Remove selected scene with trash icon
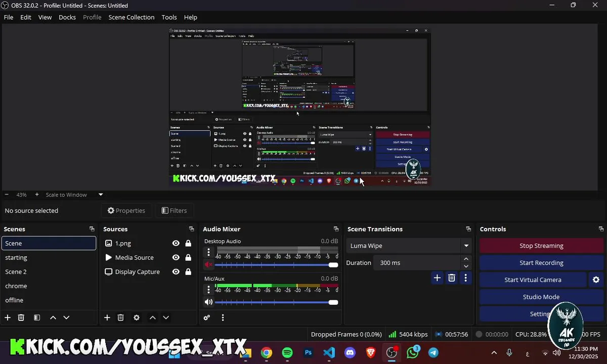This screenshot has height=364, width=607. [21, 317]
